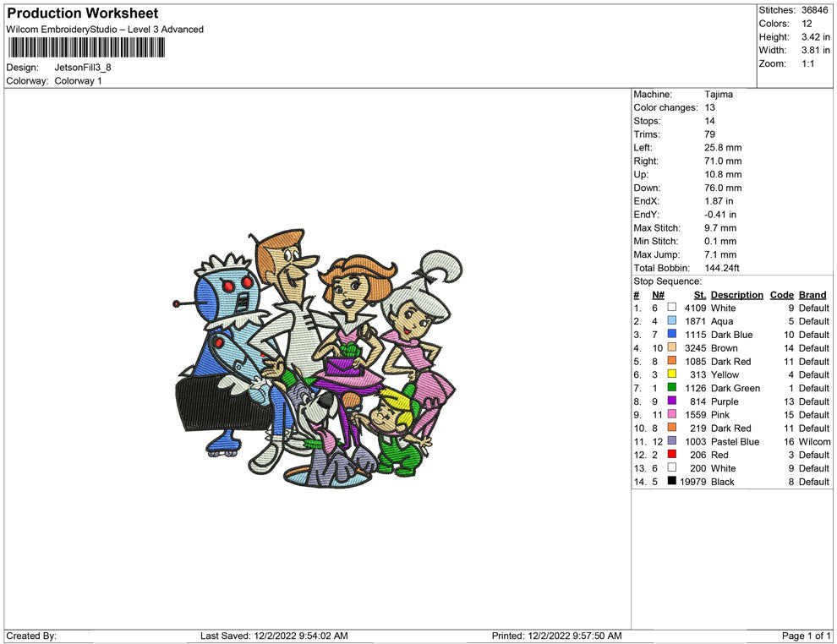
Task: Click the Dark Green color swatch
Action: (671, 387)
